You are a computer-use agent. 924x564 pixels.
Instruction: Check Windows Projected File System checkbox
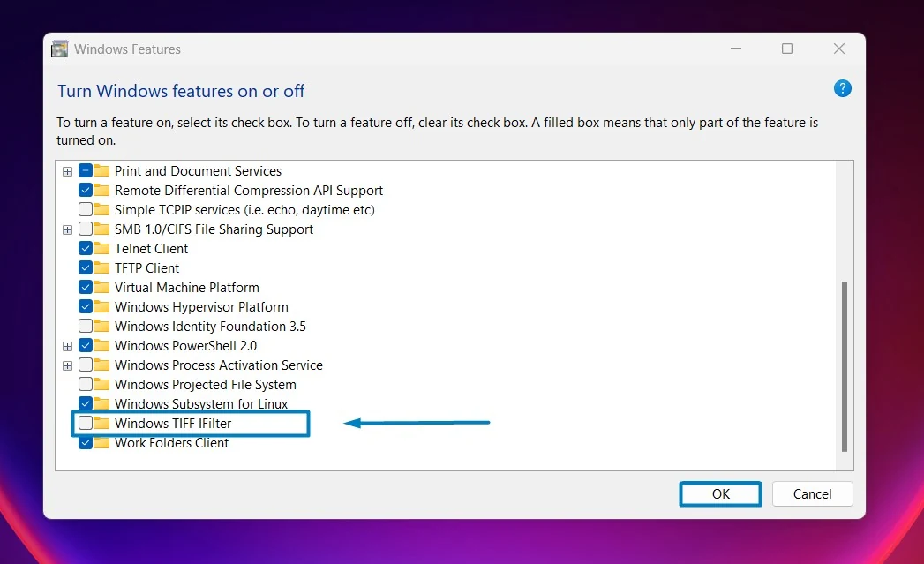[86, 384]
